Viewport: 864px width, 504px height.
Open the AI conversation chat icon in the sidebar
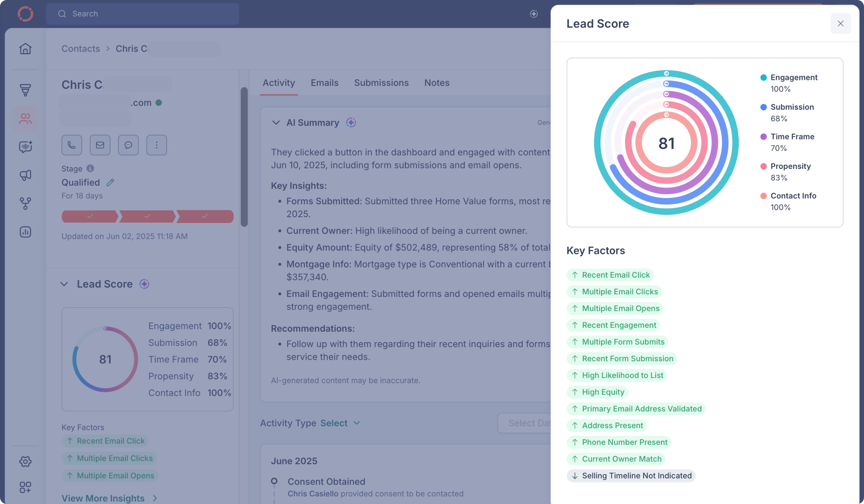(x=26, y=146)
